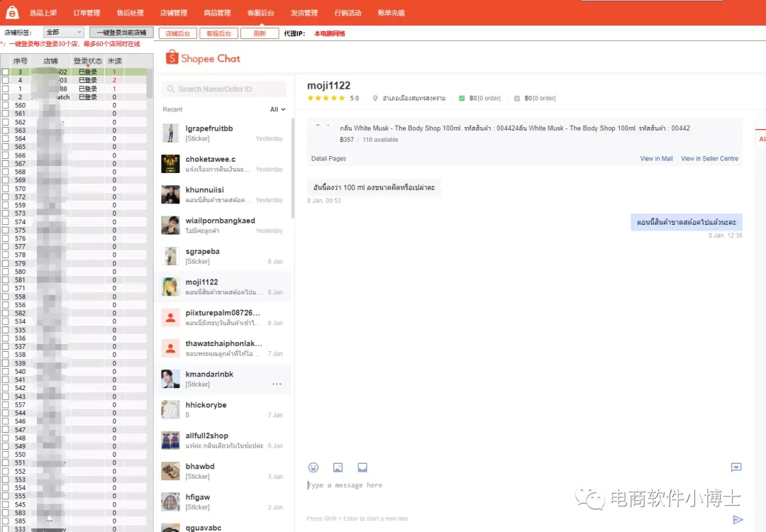Open 行销活动 menu
Screen dimensions: 766x532
click(x=348, y=13)
